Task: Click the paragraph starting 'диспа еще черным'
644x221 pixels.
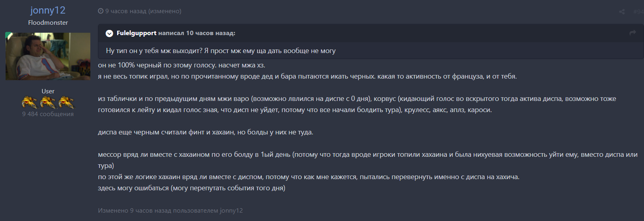Action: 205,132
